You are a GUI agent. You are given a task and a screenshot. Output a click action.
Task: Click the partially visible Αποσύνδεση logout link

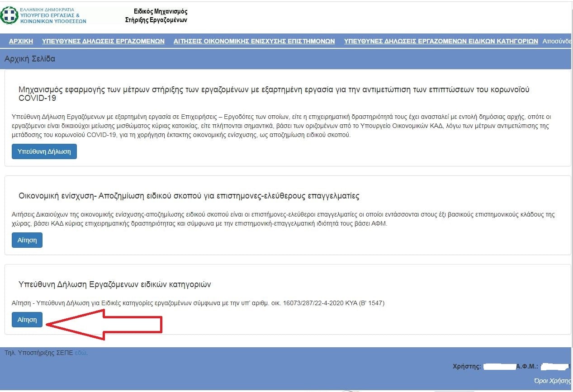[557, 41]
